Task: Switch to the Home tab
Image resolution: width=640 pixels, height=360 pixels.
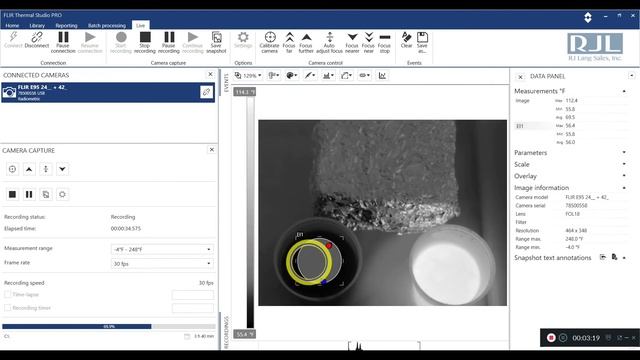Action: click(12, 25)
